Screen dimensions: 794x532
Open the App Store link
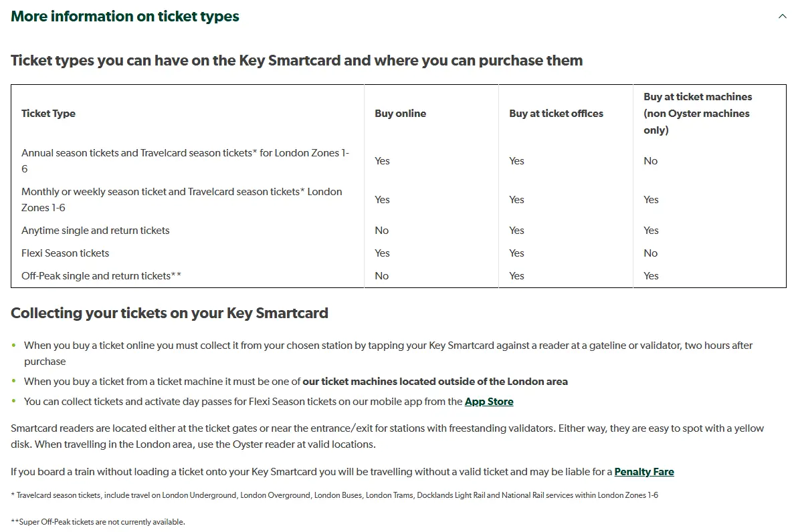pos(489,402)
